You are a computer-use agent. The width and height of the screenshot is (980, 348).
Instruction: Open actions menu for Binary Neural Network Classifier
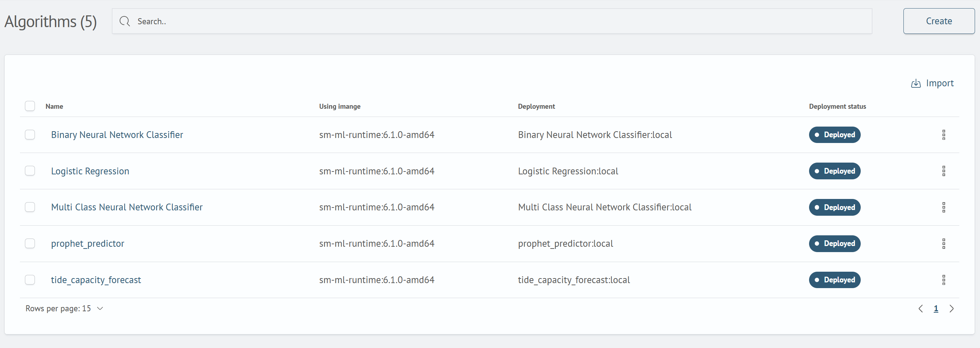click(943, 135)
